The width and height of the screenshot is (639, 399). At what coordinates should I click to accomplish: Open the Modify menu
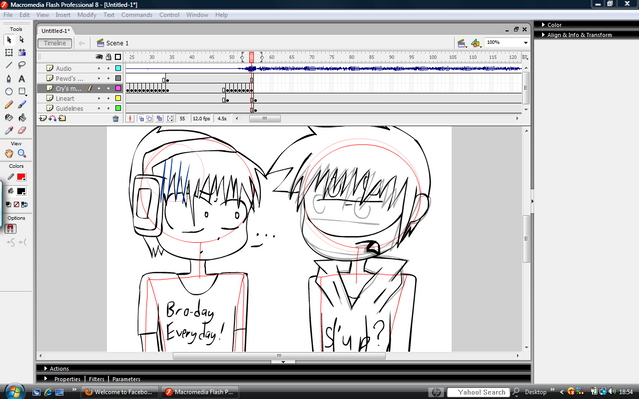click(x=87, y=15)
